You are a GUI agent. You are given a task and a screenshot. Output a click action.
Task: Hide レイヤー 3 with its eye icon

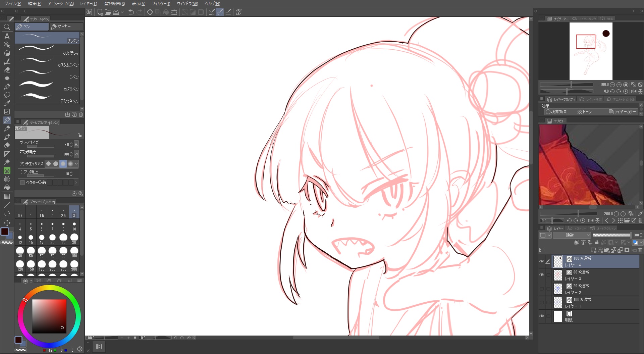pyautogui.click(x=542, y=275)
